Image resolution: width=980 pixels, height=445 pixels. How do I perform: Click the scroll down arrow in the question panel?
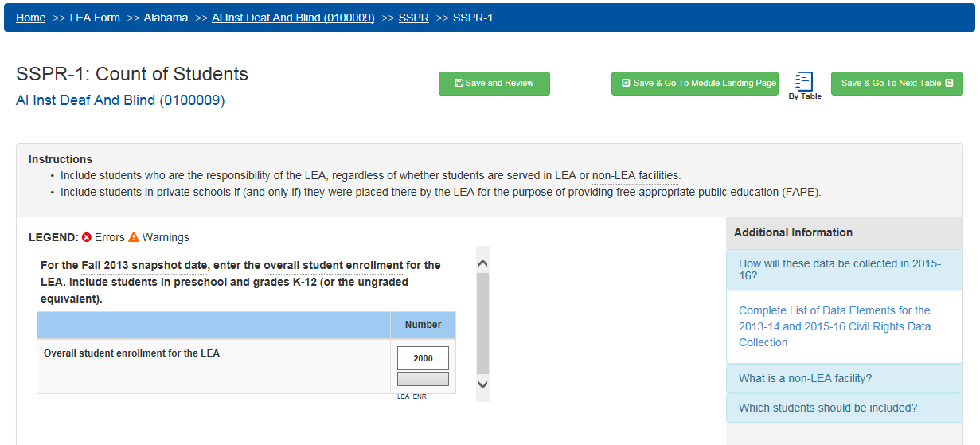pos(482,384)
